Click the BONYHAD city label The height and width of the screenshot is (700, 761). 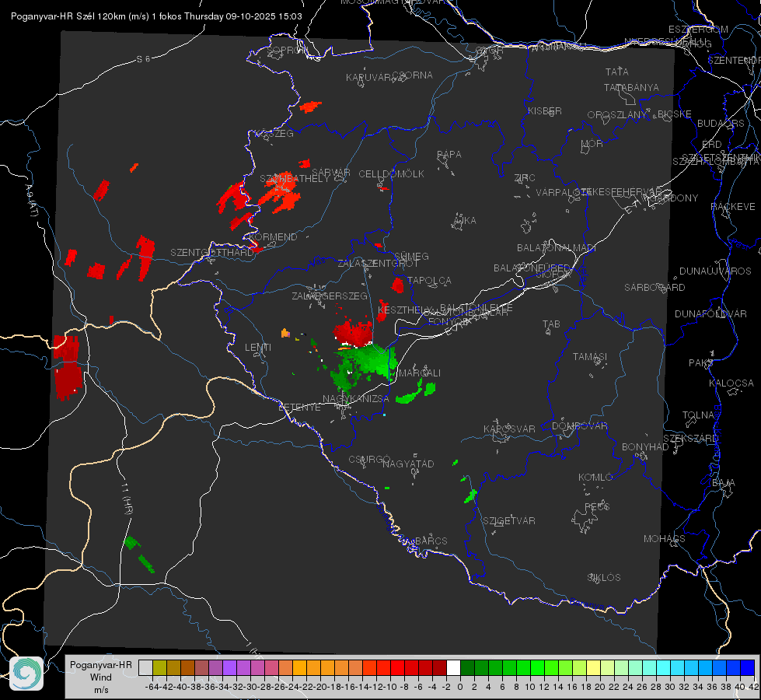pos(645,447)
